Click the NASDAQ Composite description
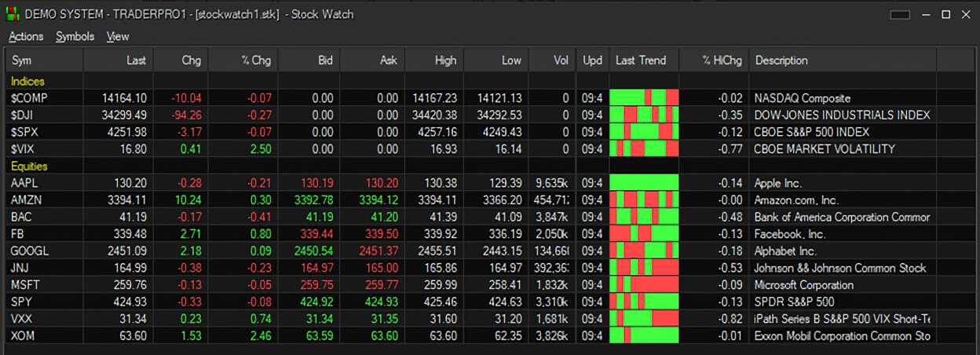The image size is (980, 355). click(x=803, y=98)
